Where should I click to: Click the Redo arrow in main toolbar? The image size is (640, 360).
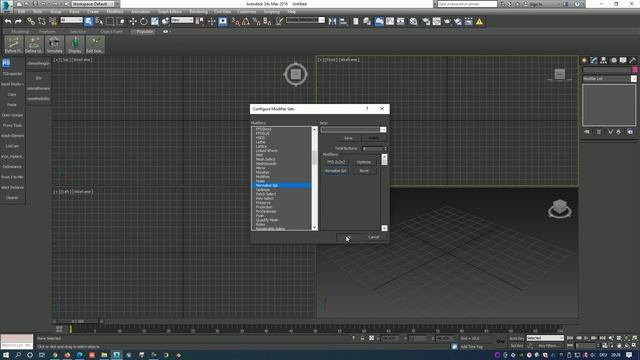[18, 21]
